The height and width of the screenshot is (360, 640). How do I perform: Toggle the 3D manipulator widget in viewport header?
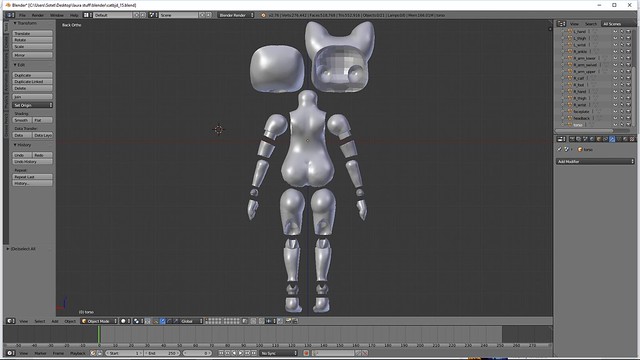[155, 321]
